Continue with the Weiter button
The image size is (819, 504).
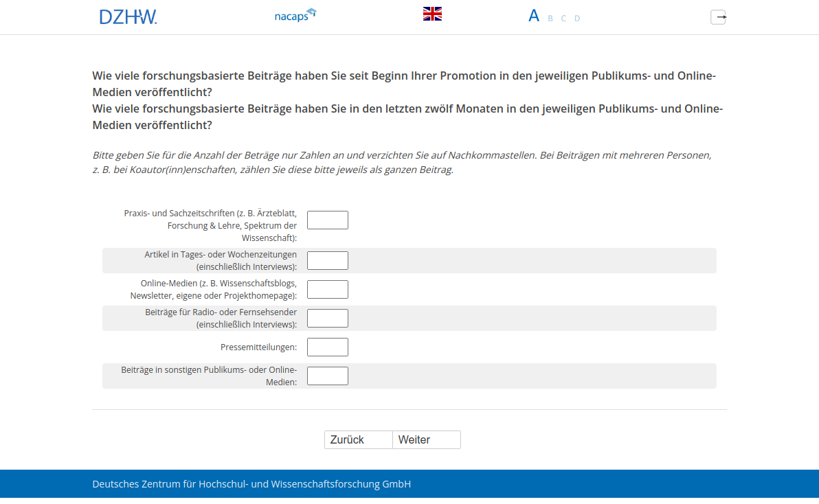click(426, 439)
